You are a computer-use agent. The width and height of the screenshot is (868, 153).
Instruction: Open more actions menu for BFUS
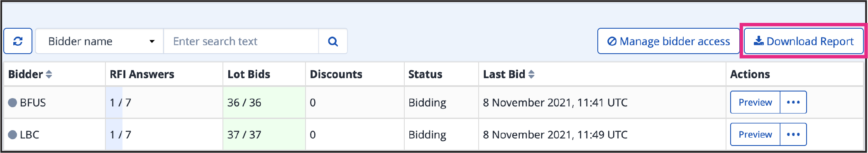coord(793,102)
